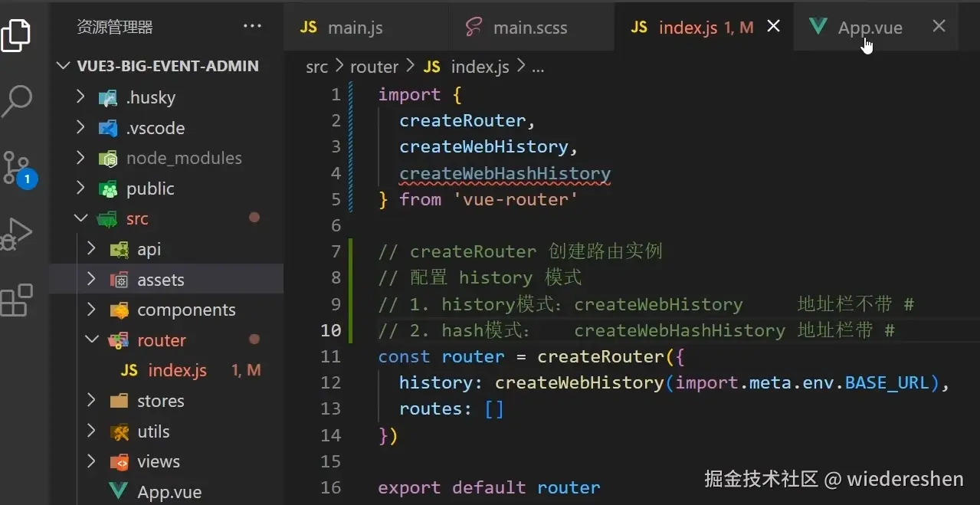Click line number 10 in the gutter

[x=331, y=330]
